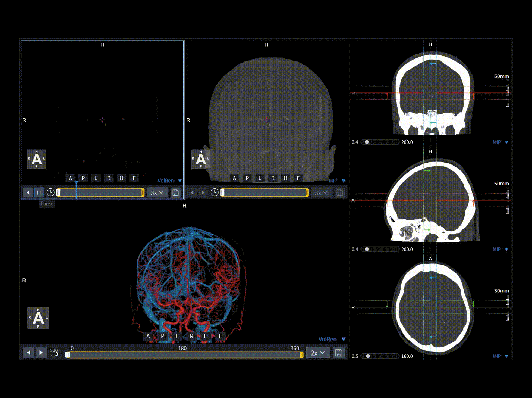532x398 pixels.
Task: Click orientation cube in top-left view
Action: tap(36, 159)
